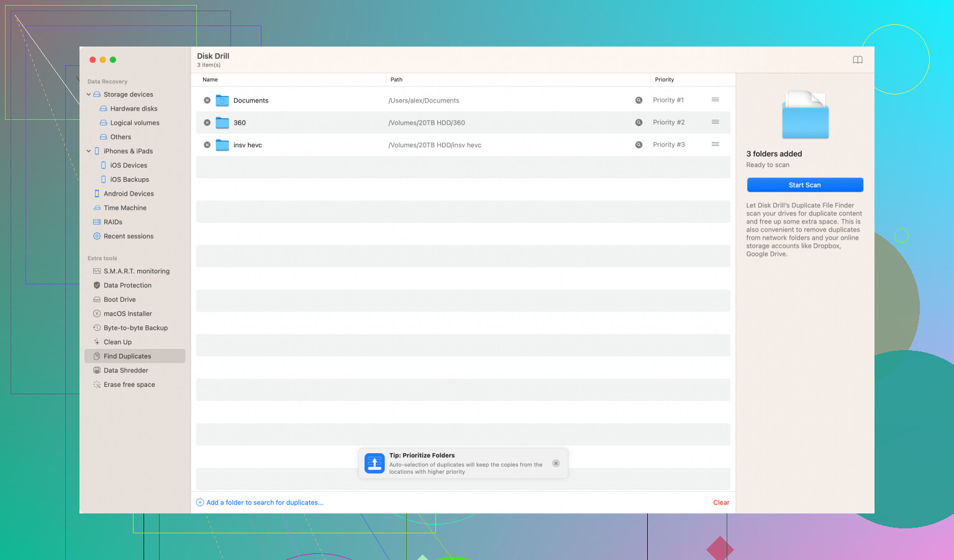Collapse the Storage devices group
This screenshot has height=560, width=954.
[x=89, y=94]
